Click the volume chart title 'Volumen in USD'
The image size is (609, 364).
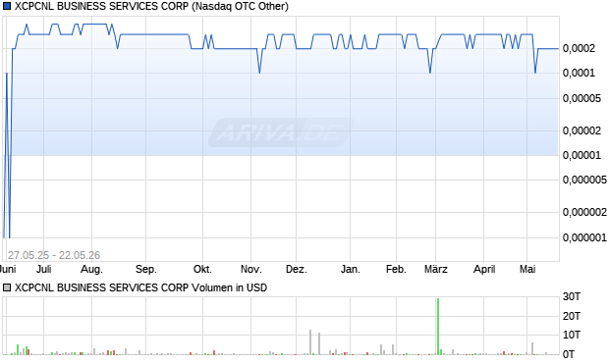point(229,287)
